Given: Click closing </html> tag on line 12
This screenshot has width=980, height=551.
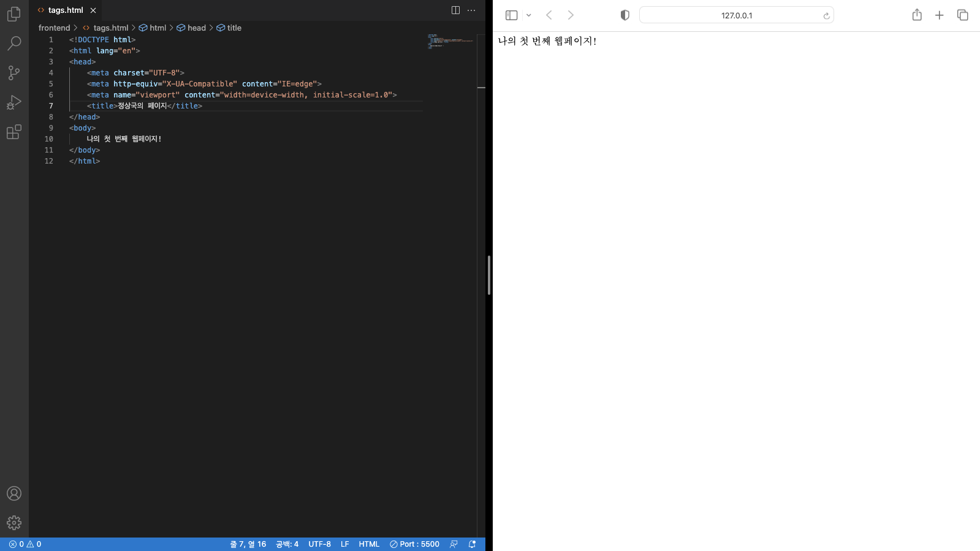Looking at the screenshot, I should point(85,161).
